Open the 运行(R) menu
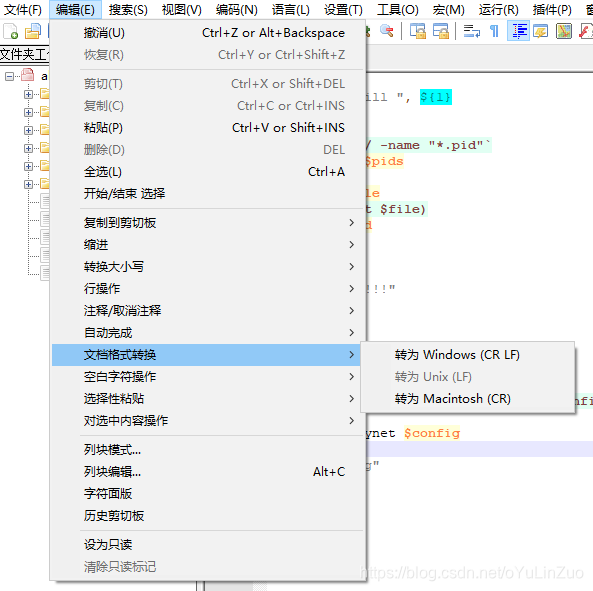 pyautogui.click(x=498, y=9)
